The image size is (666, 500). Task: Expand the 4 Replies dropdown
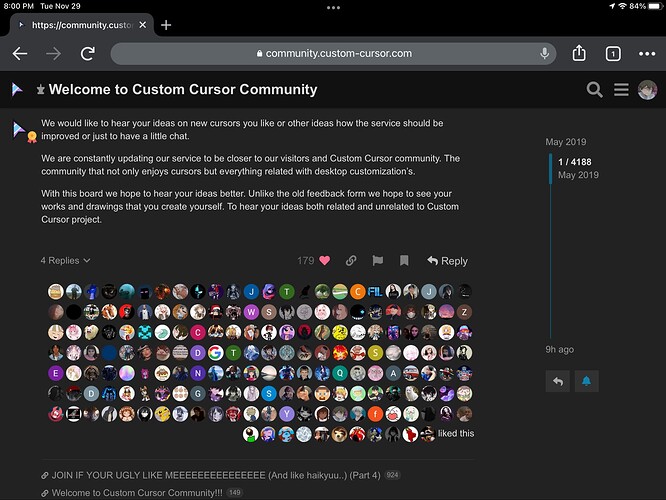coord(65,260)
